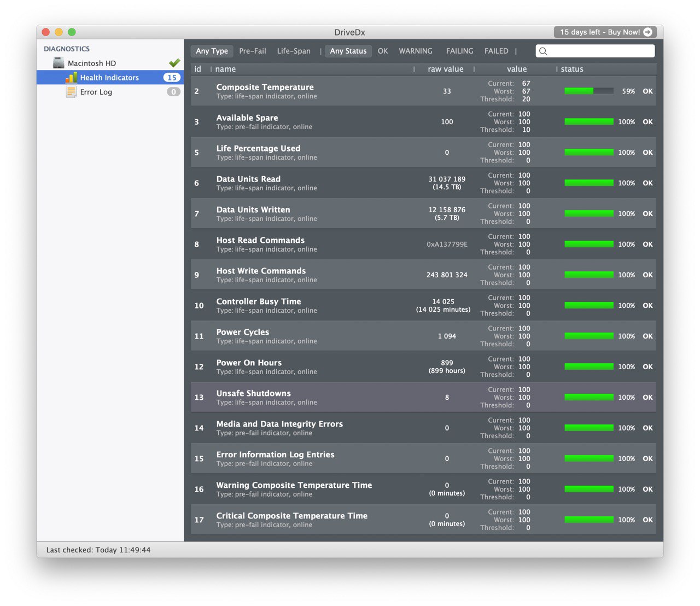700x606 pixels.
Task: Select Error Information Log Entries name
Action: click(275, 454)
